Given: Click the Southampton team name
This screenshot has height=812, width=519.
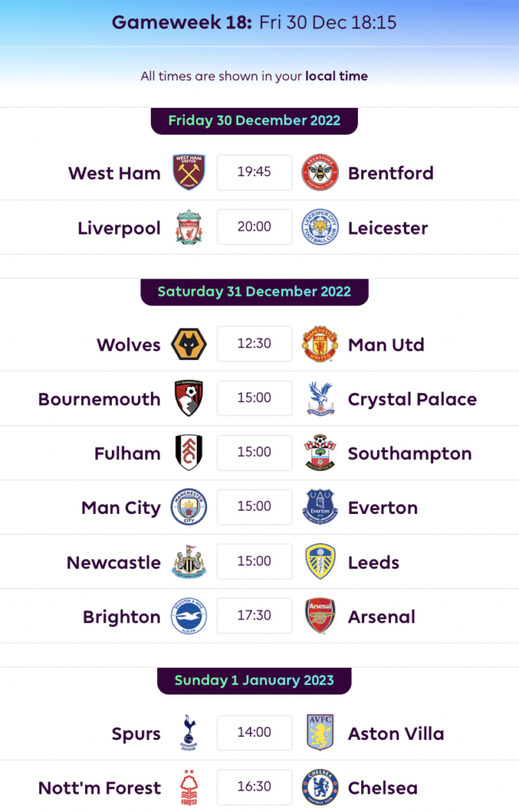Looking at the screenshot, I should click(409, 454).
